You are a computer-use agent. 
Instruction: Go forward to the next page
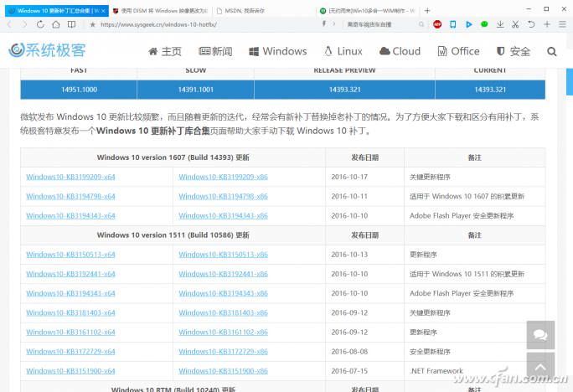24,24
